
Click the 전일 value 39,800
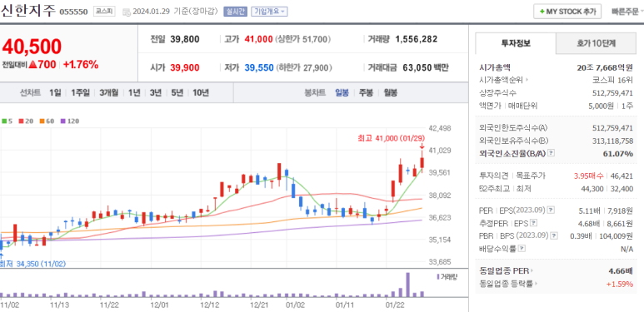click(x=185, y=39)
